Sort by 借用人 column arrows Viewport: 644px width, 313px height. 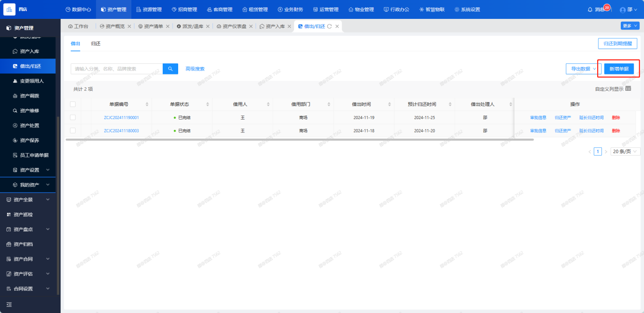pyautogui.click(x=268, y=104)
